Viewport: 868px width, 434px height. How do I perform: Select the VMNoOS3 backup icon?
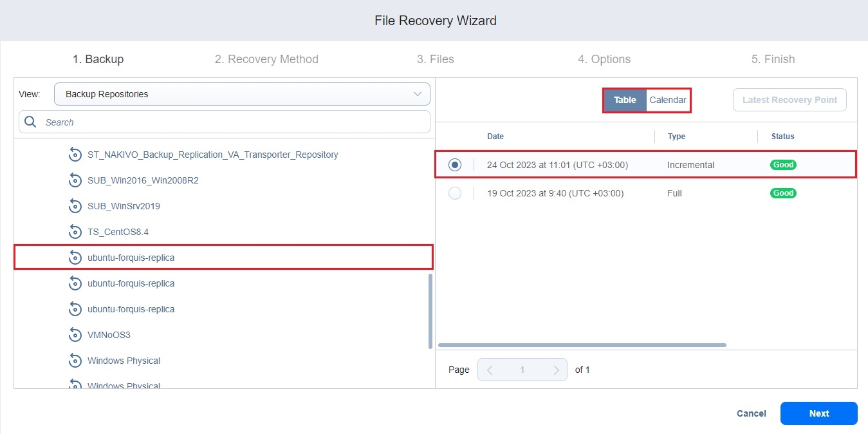75,335
